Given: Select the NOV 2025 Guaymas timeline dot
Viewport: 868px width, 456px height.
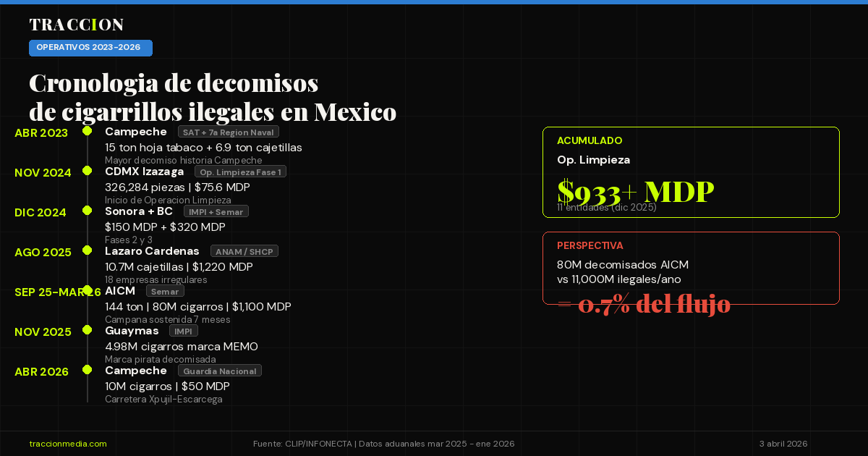Looking at the screenshot, I should click(87, 330).
